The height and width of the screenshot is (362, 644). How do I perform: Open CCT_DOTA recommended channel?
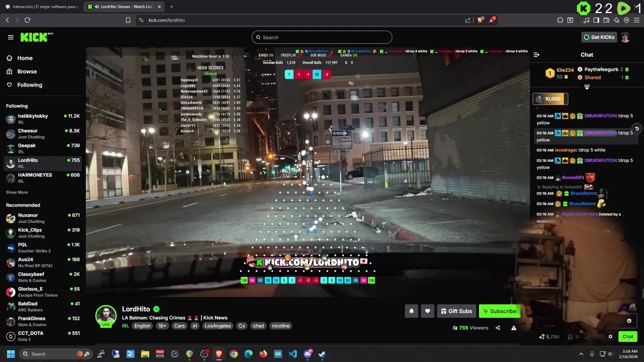coord(43,336)
